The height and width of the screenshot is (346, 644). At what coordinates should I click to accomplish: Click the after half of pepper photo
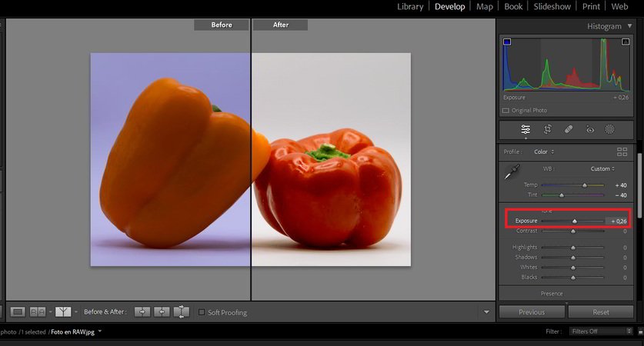pyautogui.click(x=331, y=159)
